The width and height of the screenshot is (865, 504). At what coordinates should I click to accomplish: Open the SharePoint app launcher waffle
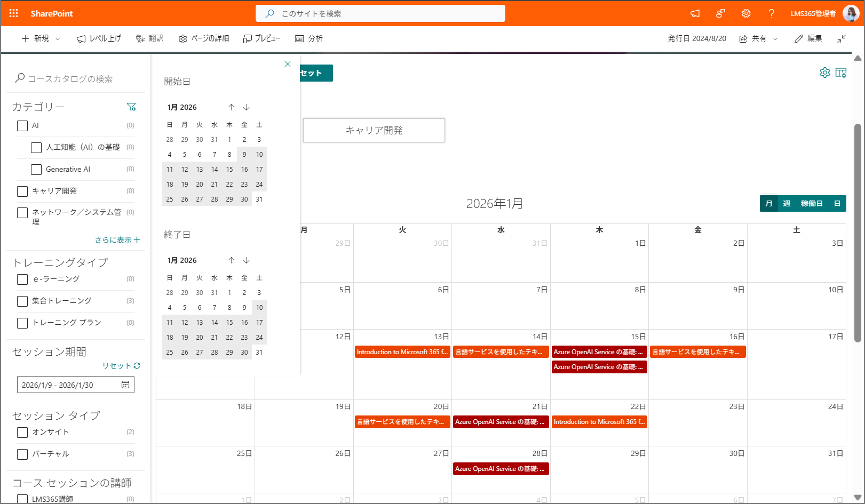pos(14,13)
